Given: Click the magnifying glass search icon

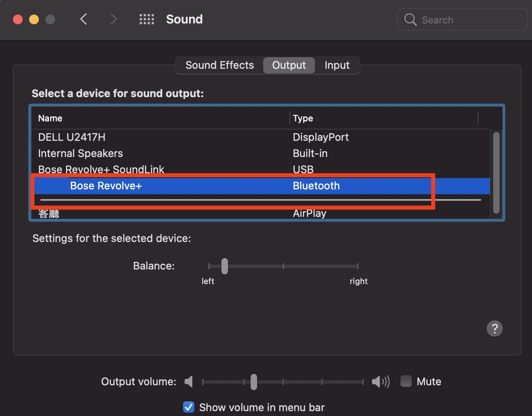Looking at the screenshot, I should [x=410, y=19].
